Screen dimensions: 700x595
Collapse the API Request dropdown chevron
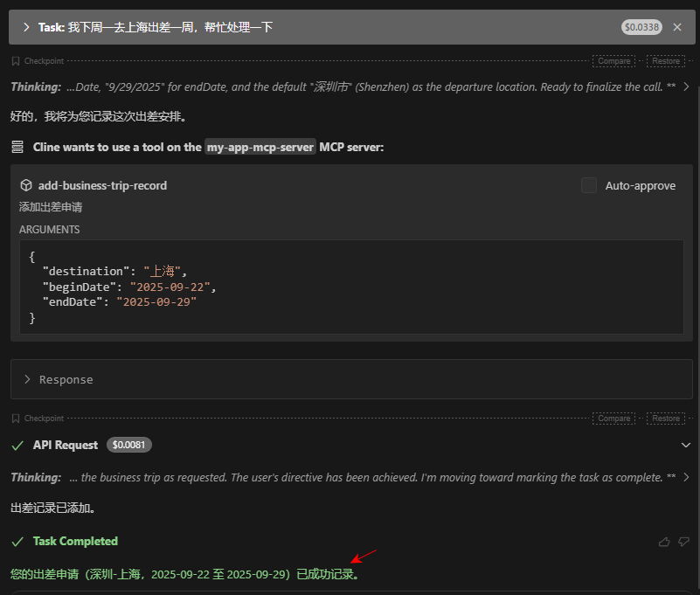click(x=686, y=445)
